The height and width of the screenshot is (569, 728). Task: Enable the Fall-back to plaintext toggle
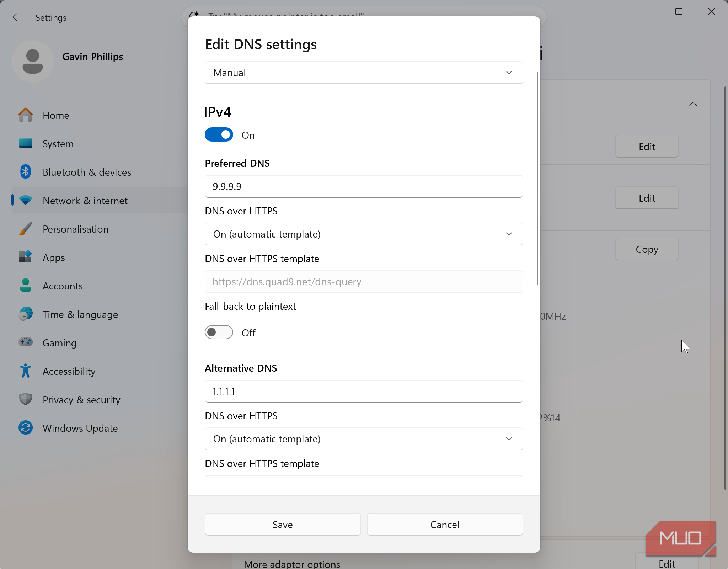click(x=219, y=333)
